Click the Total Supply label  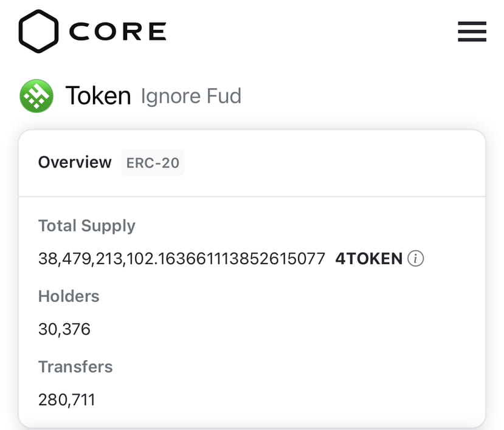tap(86, 225)
